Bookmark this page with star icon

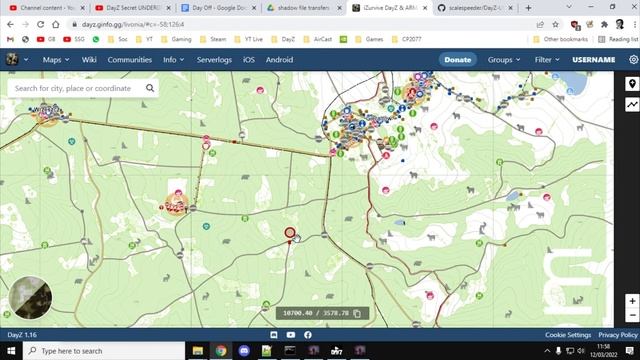pos(555,24)
